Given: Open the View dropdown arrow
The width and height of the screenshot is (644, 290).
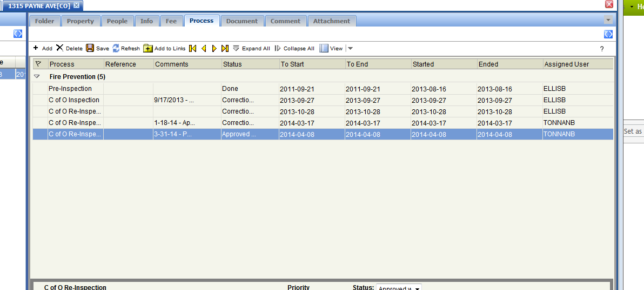Looking at the screenshot, I should pyautogui.click(x=350, y=49).
